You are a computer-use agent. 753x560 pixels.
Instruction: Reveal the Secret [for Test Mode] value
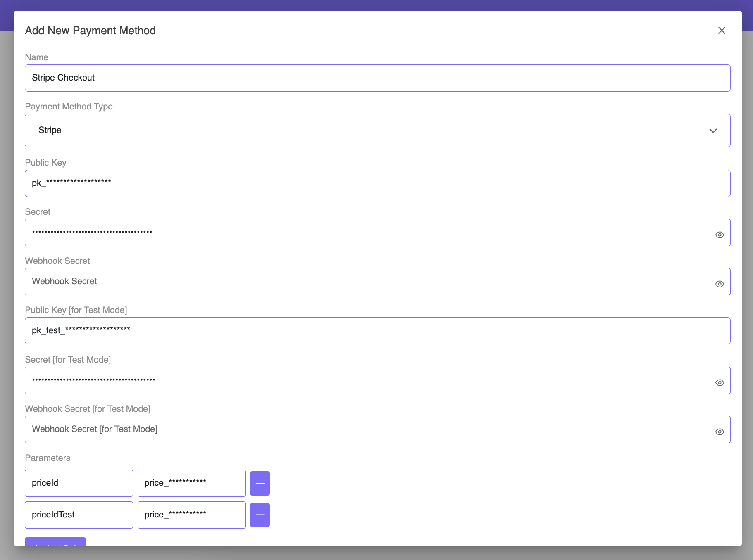[719, 382]
